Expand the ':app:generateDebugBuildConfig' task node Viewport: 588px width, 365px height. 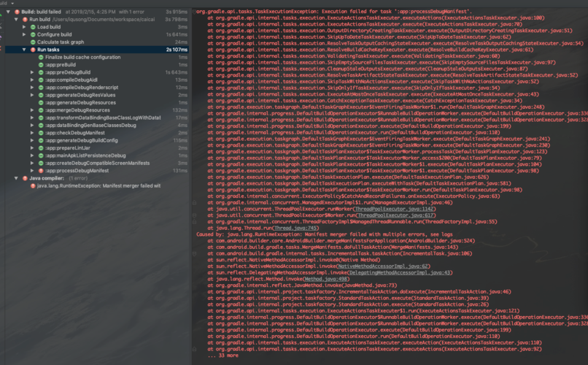pos(32,140)
